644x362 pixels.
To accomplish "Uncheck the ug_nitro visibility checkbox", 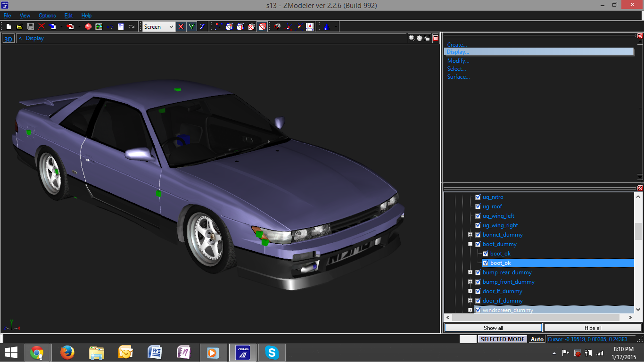I will pos(478,197).
